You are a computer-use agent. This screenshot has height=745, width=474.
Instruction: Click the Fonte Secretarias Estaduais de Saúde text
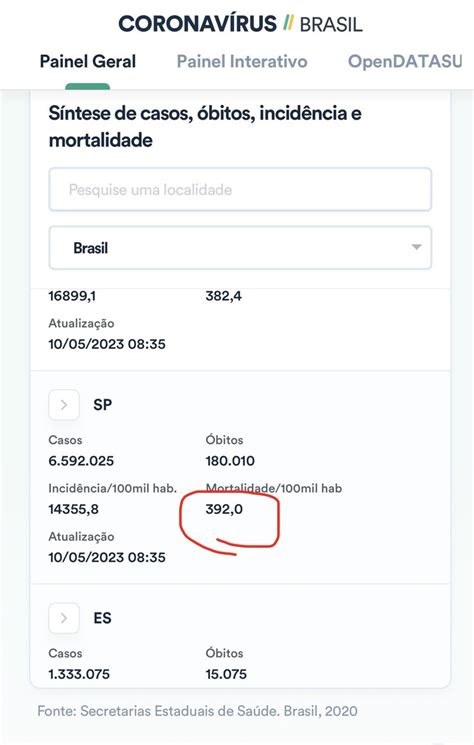tap(197, 711)
